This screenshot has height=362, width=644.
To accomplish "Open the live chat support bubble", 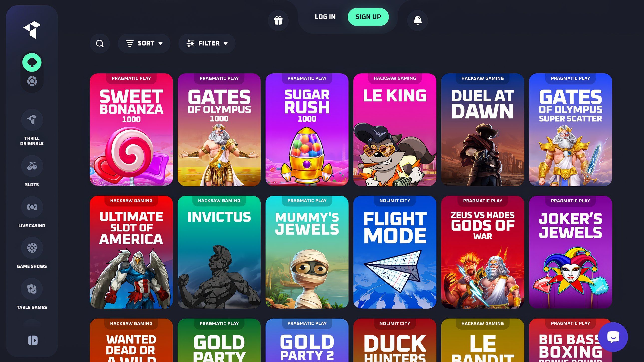I will tap(613, 337).
